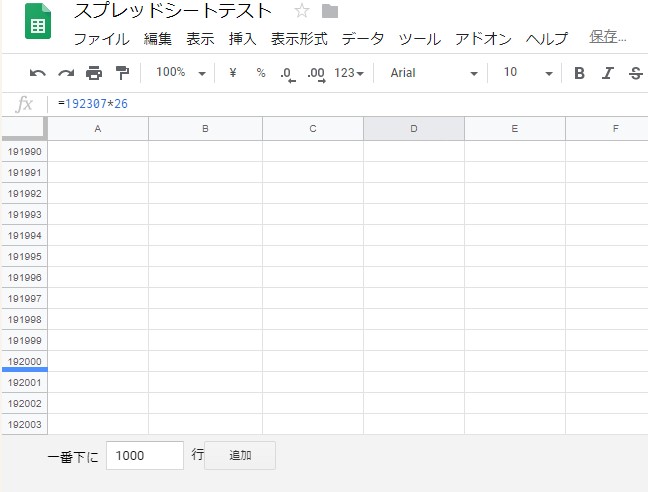Click the undo arrow icon
Viewport: 648px width, 492px height.
[x=38, y=73]
